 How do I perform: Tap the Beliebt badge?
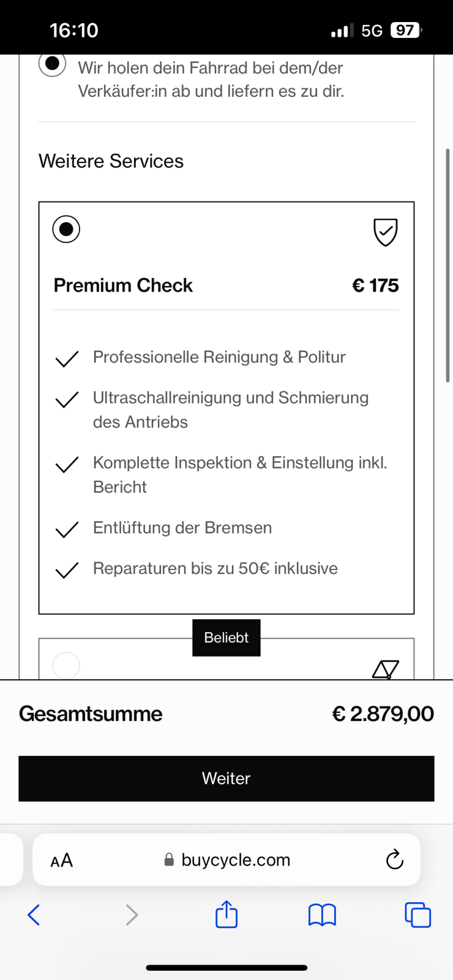click(226, 638)
